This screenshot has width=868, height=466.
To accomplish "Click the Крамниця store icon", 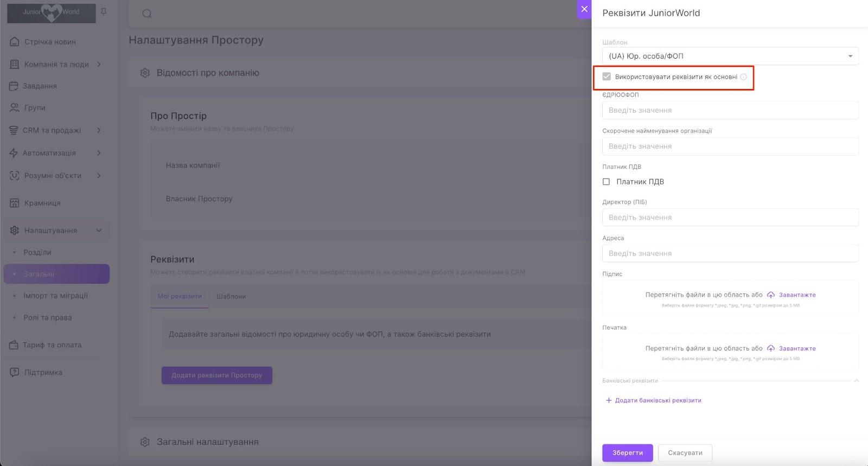I will click(x=15, y=203).
